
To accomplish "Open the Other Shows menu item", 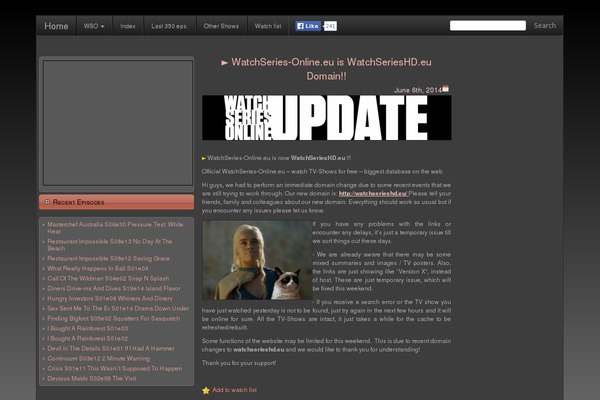I will [221, 26].
